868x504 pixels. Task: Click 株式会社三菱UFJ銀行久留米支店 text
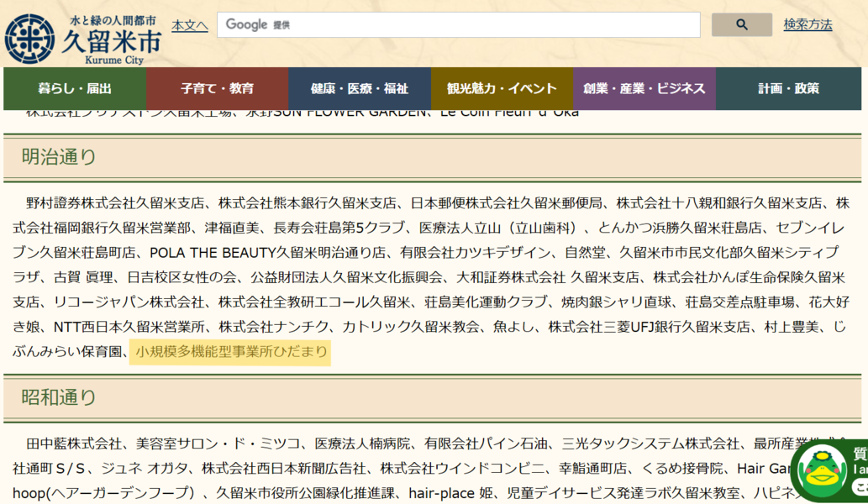650,327
